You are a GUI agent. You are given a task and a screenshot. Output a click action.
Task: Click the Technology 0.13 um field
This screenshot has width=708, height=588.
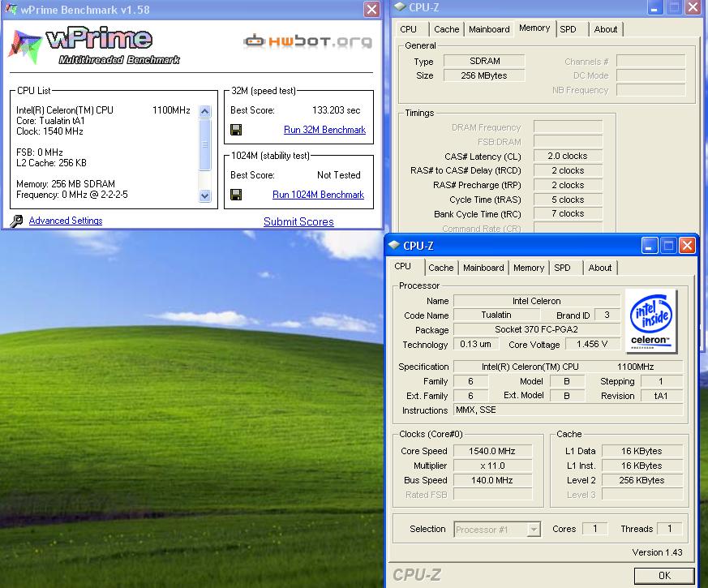(x=475, y=344)
